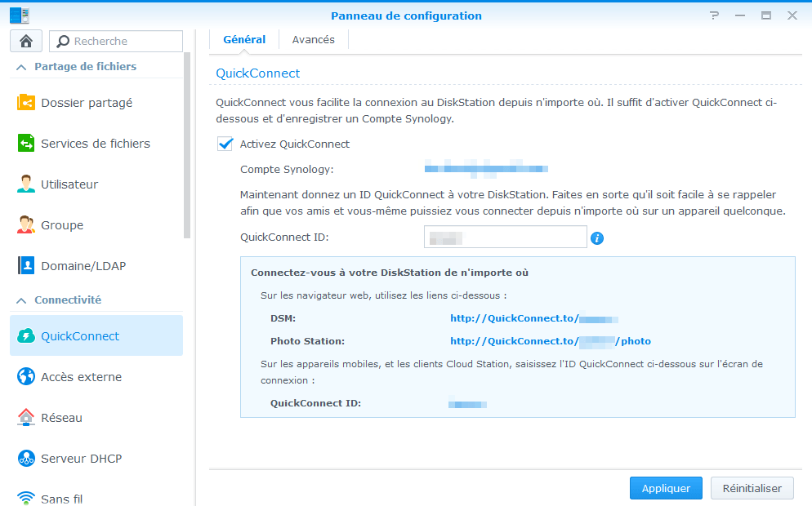Viewport: 812px width, 506px height.
Task: Maximize the Panneau de configuration window
Action: click(x=766, y=16)
